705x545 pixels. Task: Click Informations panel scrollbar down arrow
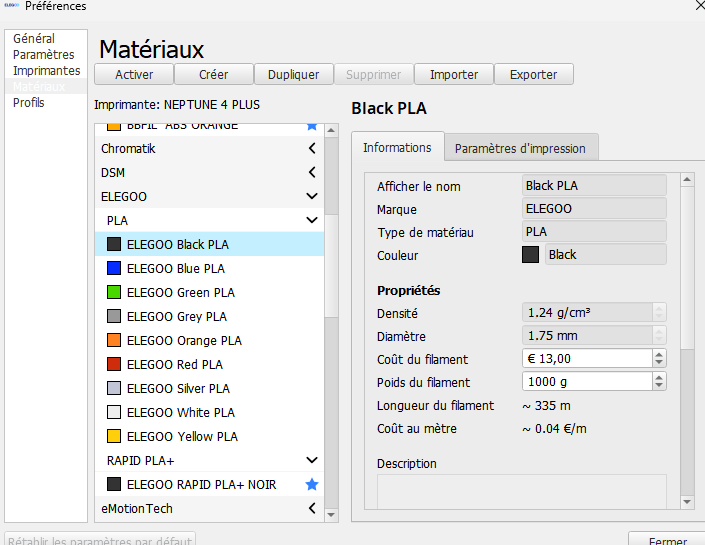coord(687,501)
